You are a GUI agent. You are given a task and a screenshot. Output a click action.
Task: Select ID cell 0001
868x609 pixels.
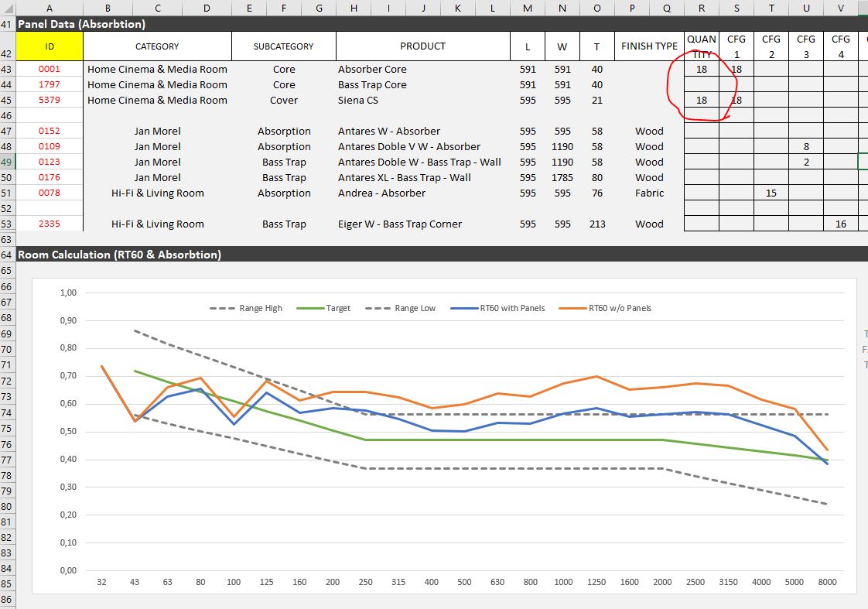tap(50, 69)
